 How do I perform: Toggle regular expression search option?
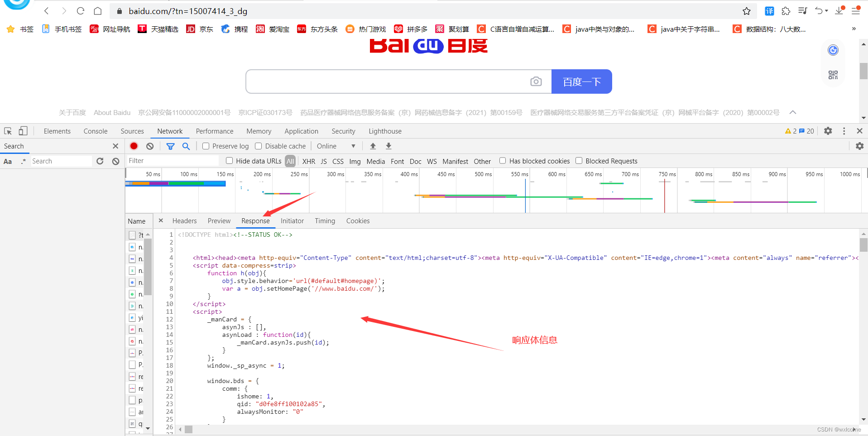(x=23, y=161)
